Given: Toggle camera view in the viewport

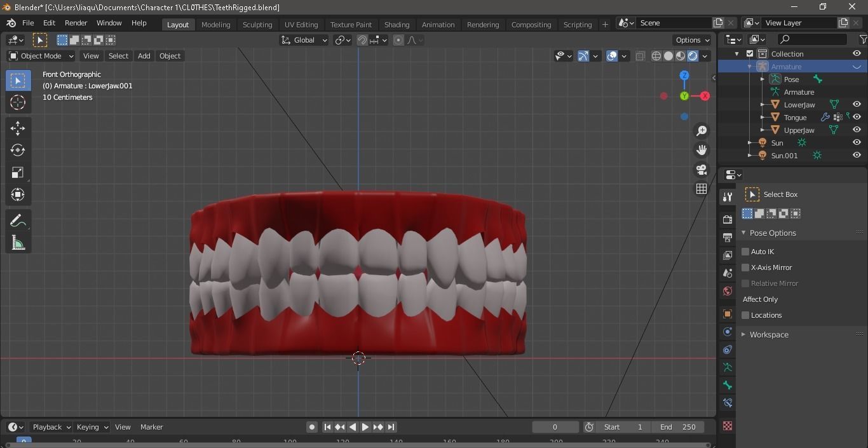Looking at the screenshot, I should (701, 169).
